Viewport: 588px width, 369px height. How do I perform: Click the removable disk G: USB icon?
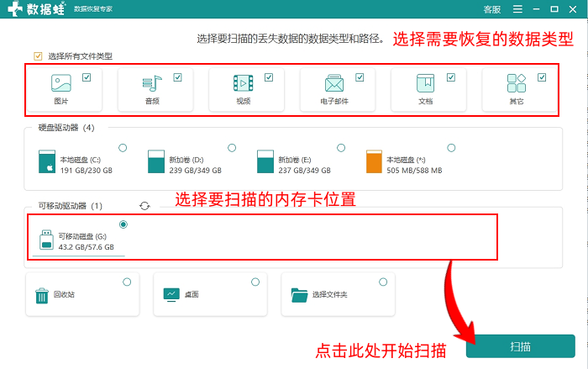[46, 240]
